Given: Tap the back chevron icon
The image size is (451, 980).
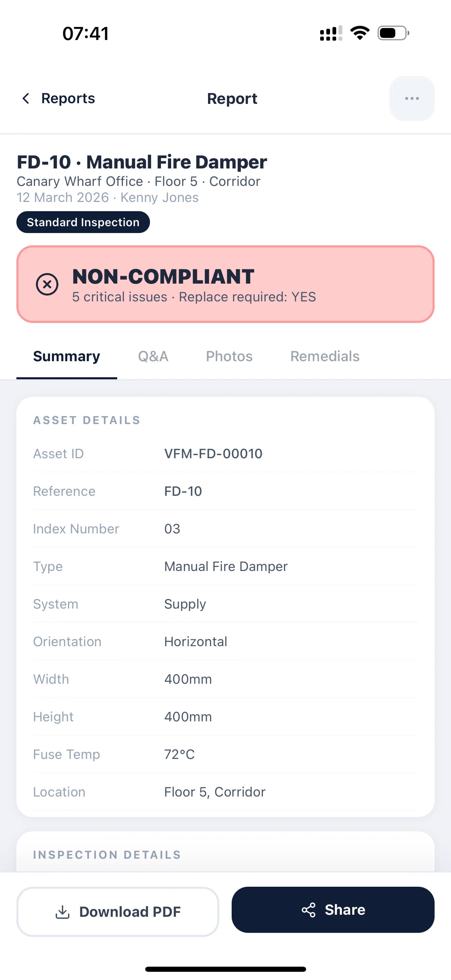Looking at the screenshot, I should pyautogui.click(x=26, y=98).
